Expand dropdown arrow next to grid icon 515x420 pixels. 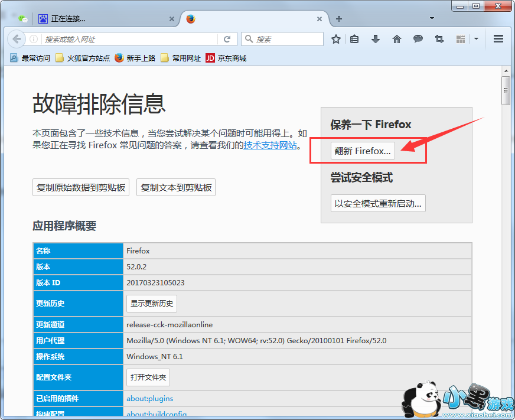[x=476, y=39]
